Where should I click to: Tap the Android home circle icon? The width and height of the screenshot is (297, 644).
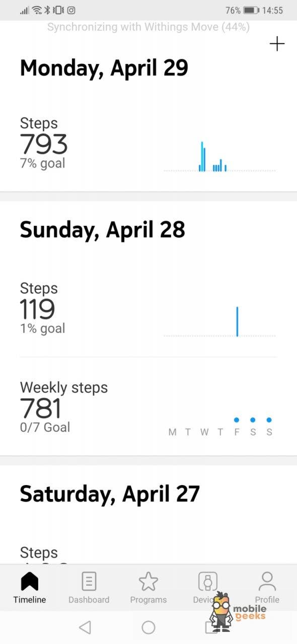point(148,627)
